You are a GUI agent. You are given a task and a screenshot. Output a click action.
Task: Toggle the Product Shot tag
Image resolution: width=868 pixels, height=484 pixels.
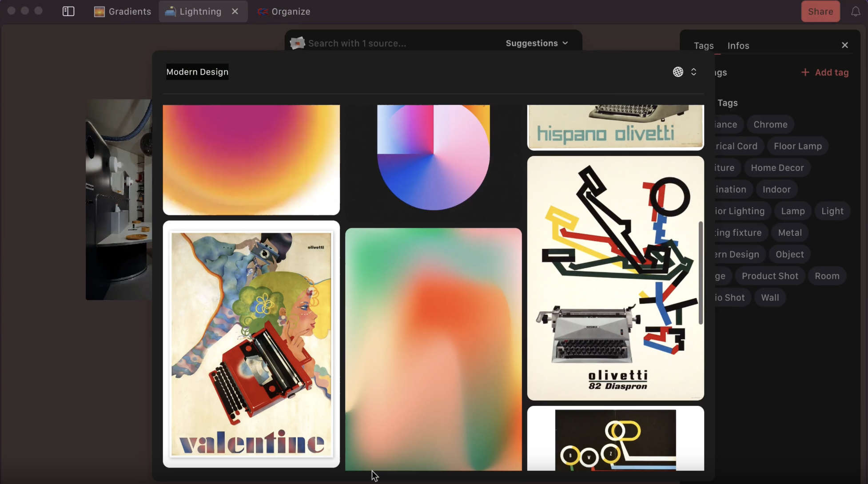tap(770, 276)
